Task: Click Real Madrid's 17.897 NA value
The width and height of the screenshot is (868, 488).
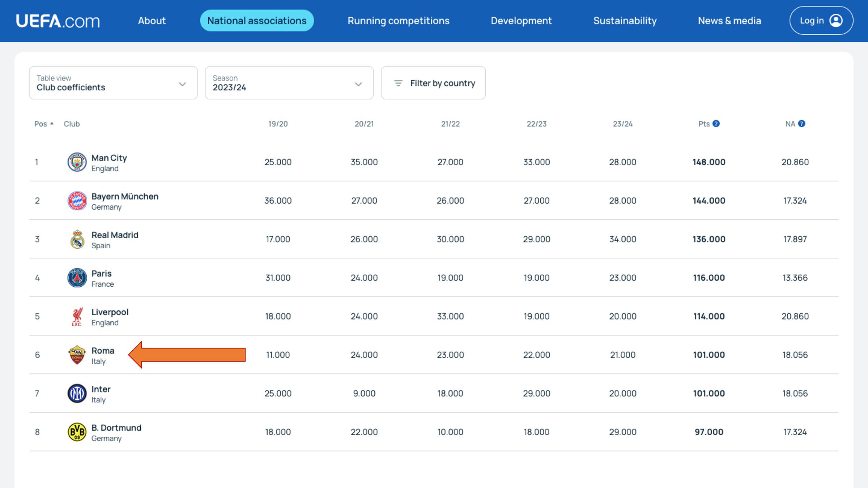Action: coord(795,239)
